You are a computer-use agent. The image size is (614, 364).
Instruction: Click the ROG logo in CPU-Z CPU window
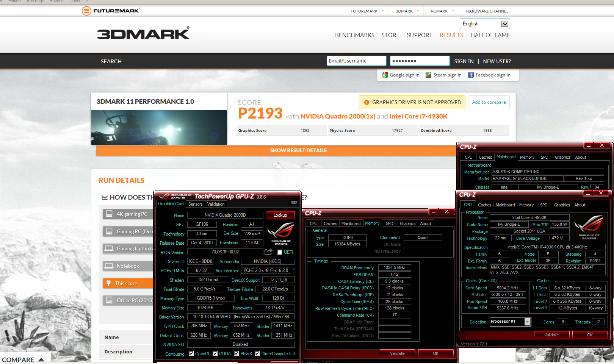point(589,228)
